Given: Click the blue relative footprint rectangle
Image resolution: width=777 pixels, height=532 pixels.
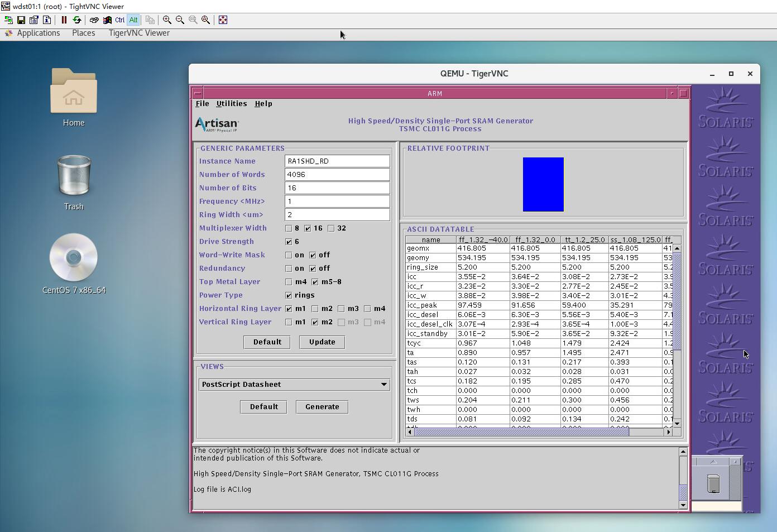Looking at the screenshot, I should pos(543,185).
